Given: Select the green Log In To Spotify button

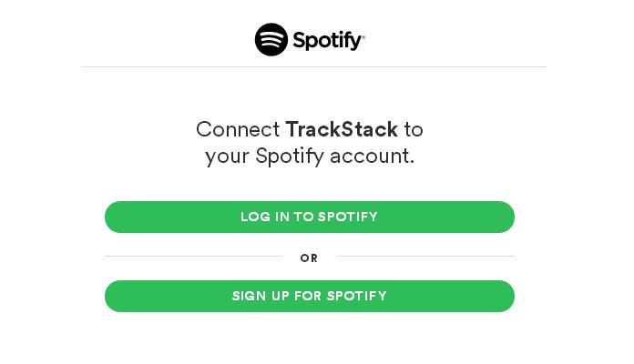Looking at the screenshot, I should (310, 217).
